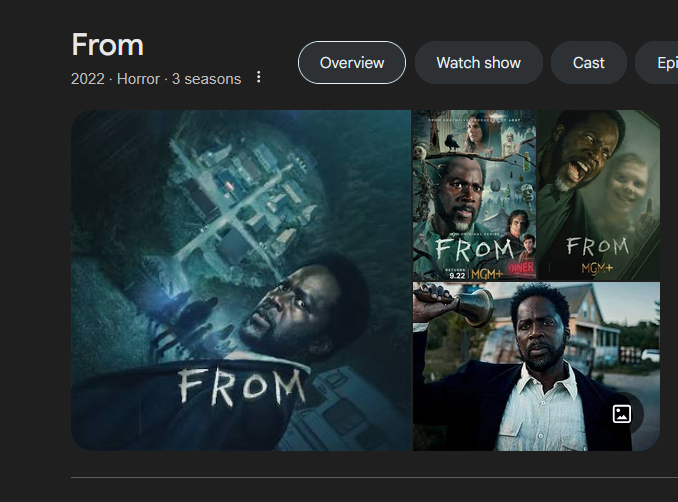View the From poster with the crow

[x=474, y=195]
